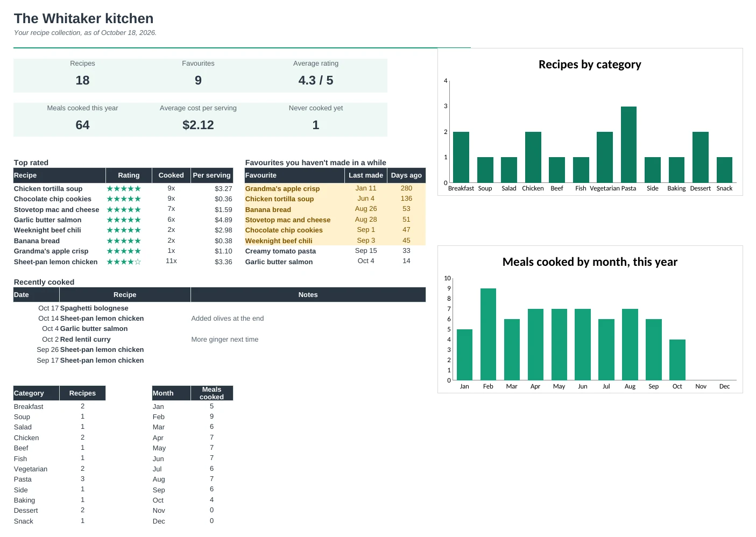Select the Feb row in the month table
The width and height of the screenshot is (756, 537).
tap(193, 417)
